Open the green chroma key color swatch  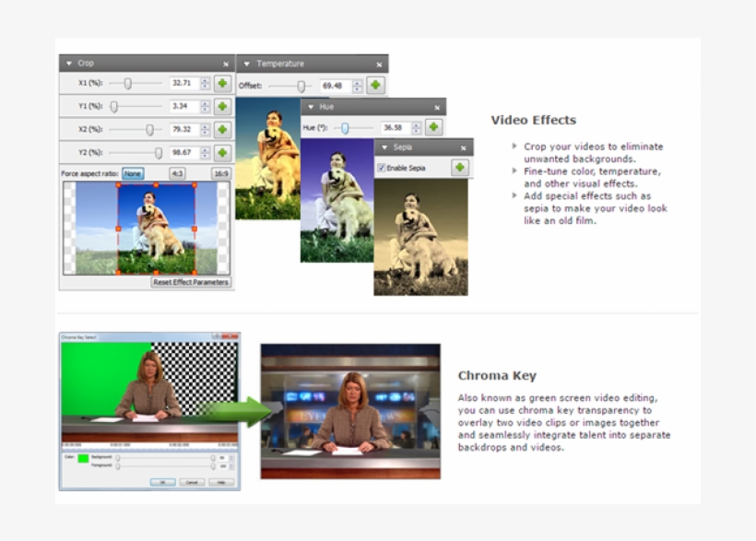point(84,458)
